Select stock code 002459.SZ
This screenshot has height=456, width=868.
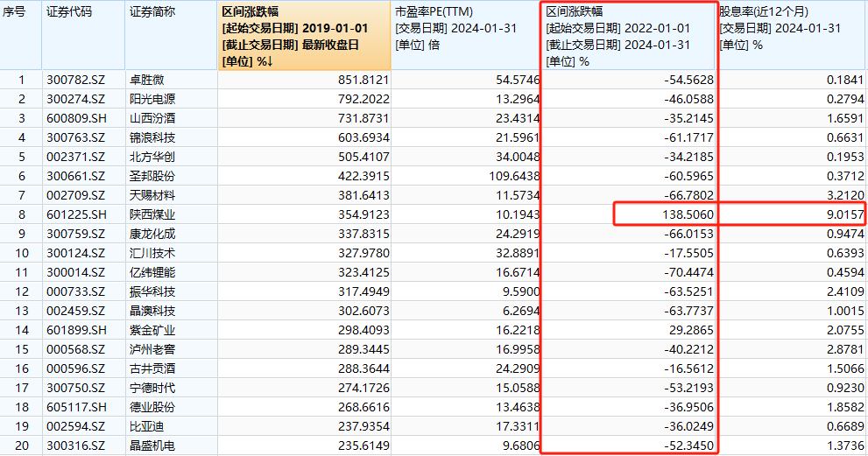coord(76,311)
